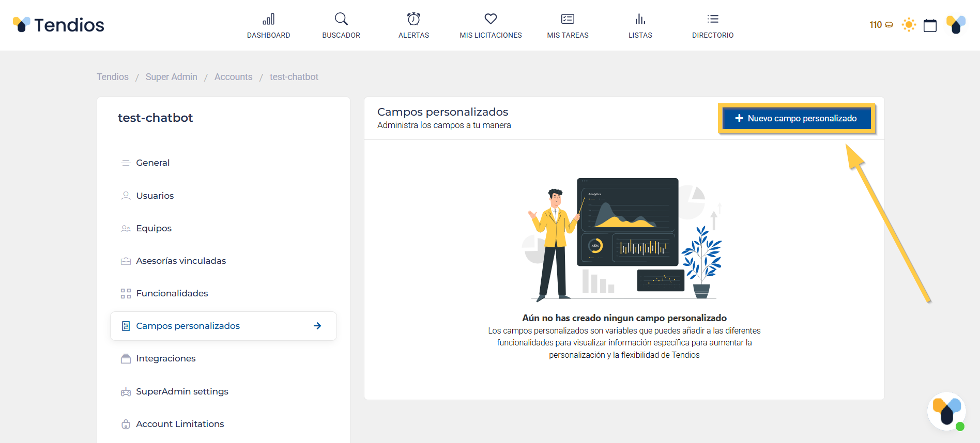Select General in the sidebar
Viewport: 980px width, 443px height.
pos(152,163)
